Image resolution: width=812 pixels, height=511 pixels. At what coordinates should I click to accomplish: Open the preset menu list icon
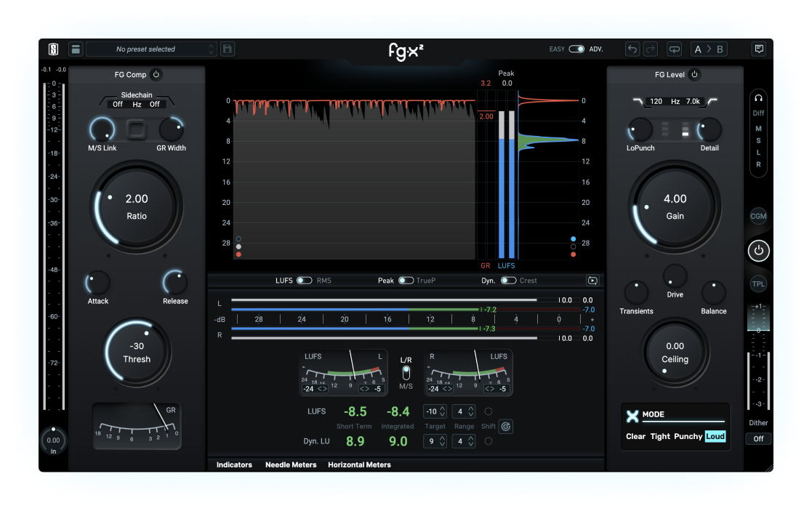(x=76, y=49)
